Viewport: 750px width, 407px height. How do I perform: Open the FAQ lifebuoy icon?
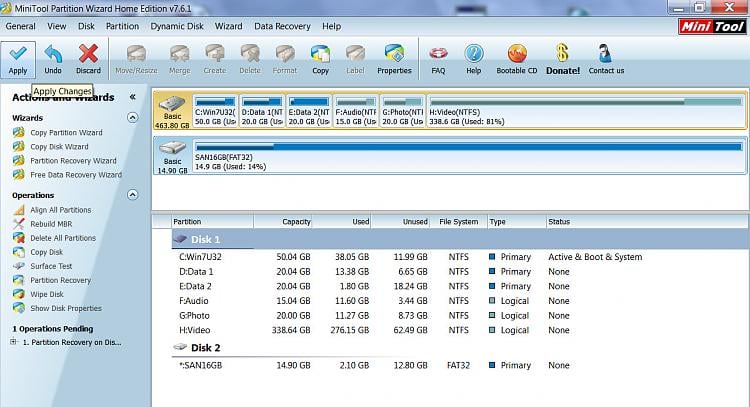[x=438, y=54]
